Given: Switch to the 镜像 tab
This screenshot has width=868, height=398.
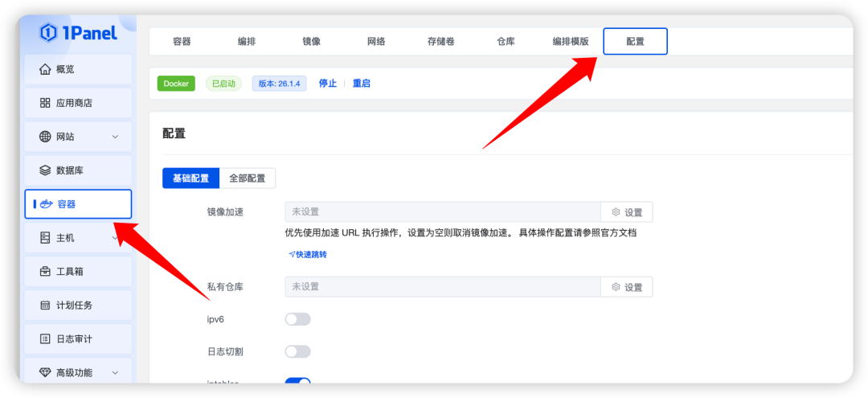Looking at the screenshot, I should 312,42.
